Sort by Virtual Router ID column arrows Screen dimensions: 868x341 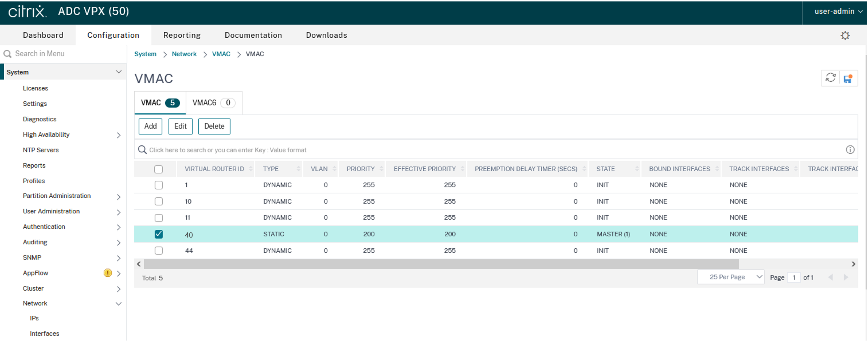tap(251, 169)
